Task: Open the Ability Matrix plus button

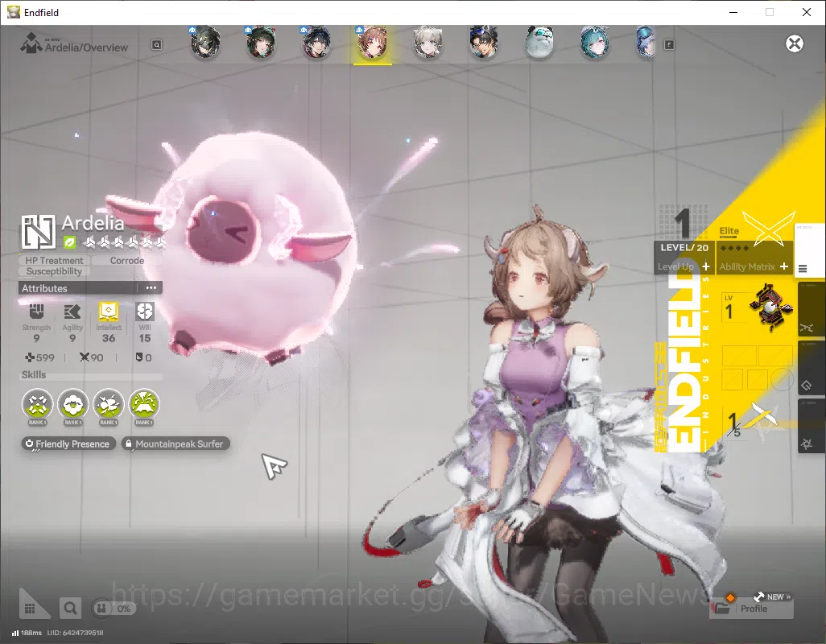Action: [x=784, y=266]
